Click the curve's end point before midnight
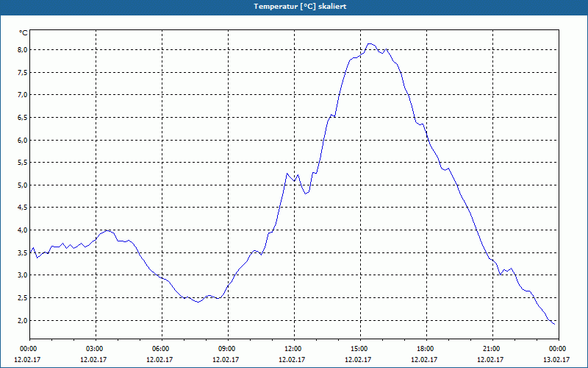Image resolution: width=588 pixels, height=368 pixels. pos(554,324)
